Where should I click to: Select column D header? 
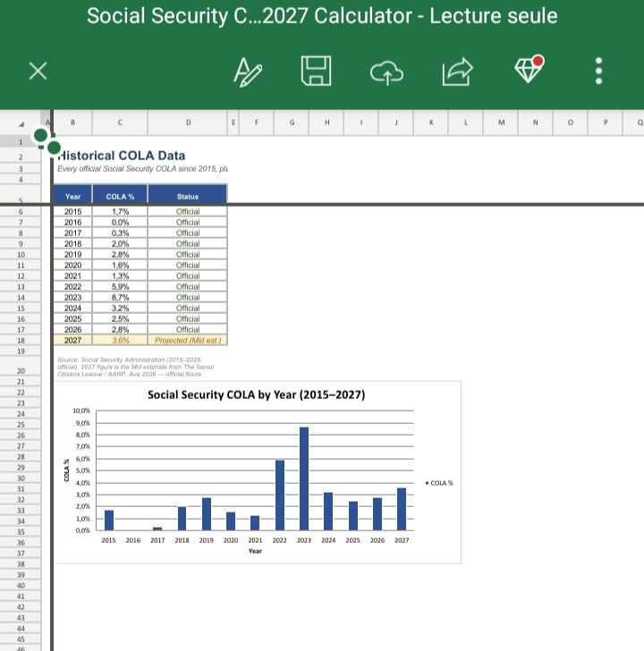[x=188, y=123]
